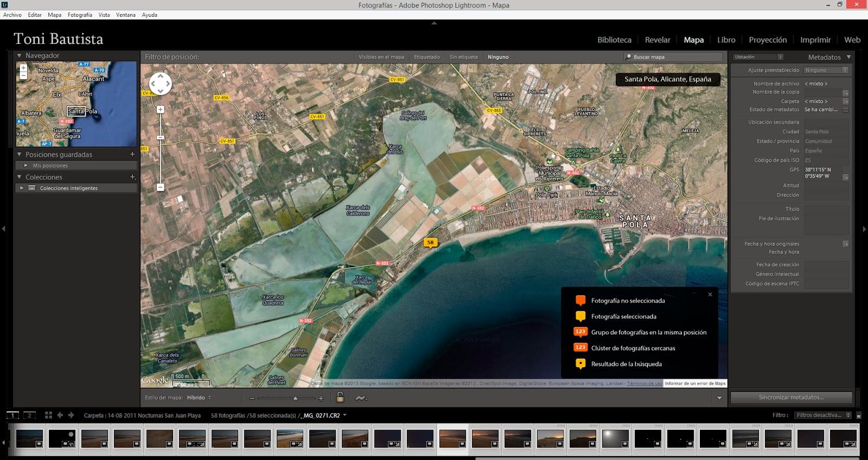Zoom out with the map minus button

click(x=161, y=187)
